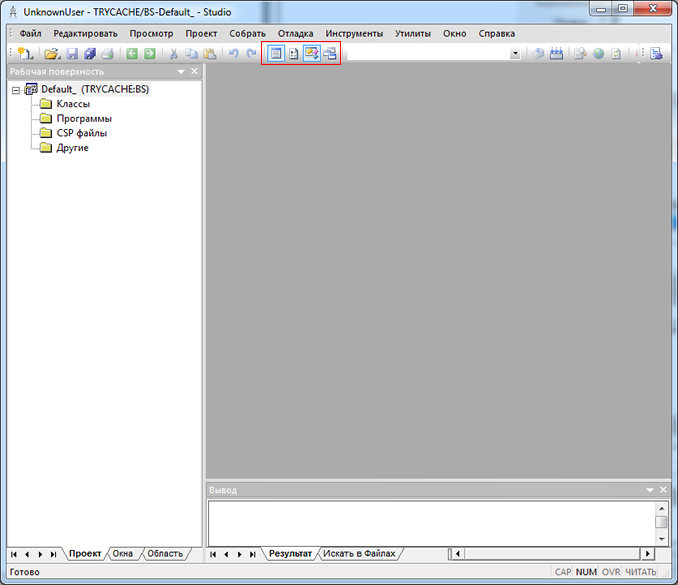Open the toolbar combo box dropdown arrow
The width and height of the screenshot is (678, 585).
(x=515, y=54)
